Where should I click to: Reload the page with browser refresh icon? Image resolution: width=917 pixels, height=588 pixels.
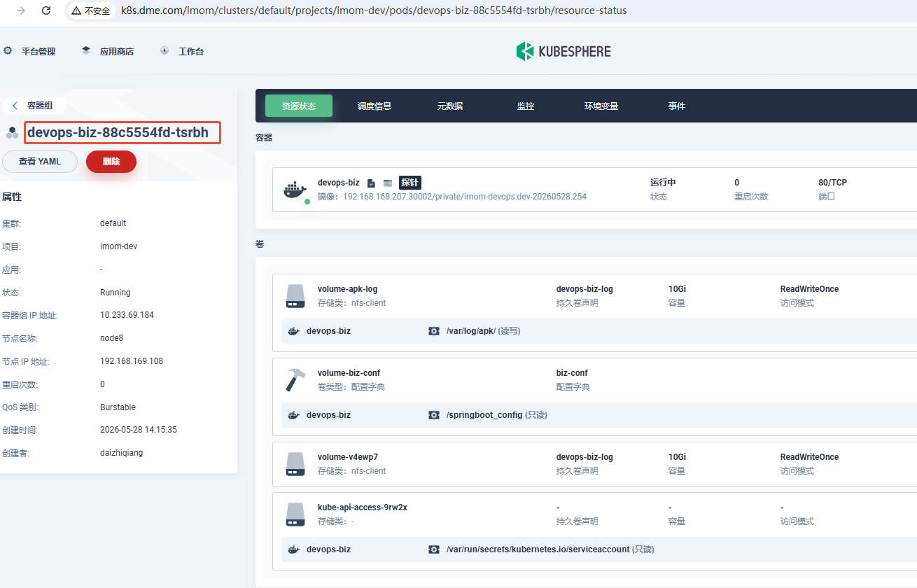pyautogui.click(x=46, y=10)
